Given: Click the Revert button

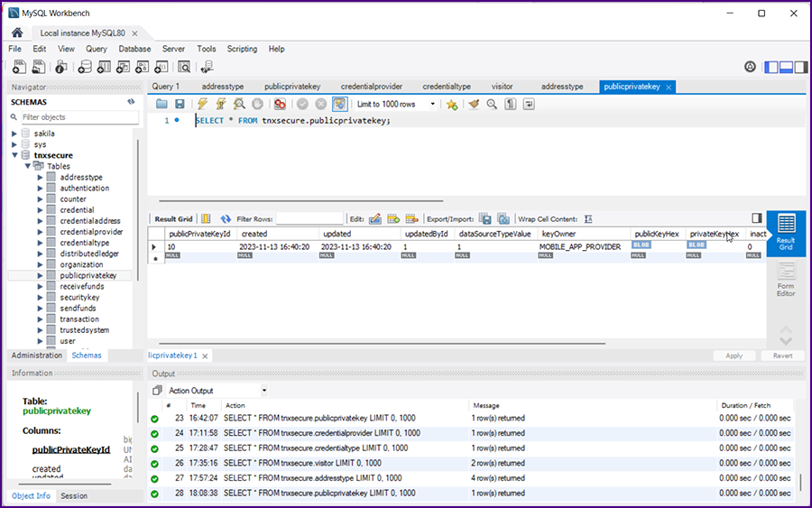Looking at the screenshot, I should 782,356.
